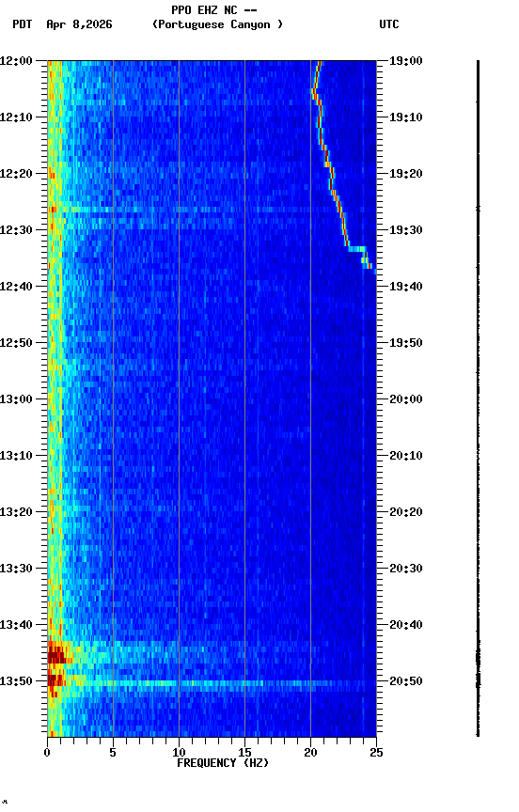This screenshot has height=812, width=519.
Task: Click the 19:40 UTC time label
Action: [406, 287]
